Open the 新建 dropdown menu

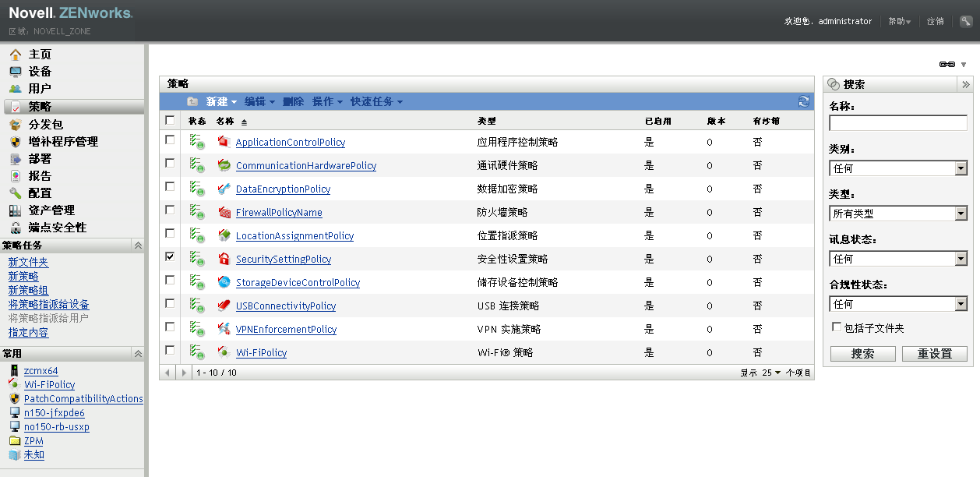(x=221, y=101)
